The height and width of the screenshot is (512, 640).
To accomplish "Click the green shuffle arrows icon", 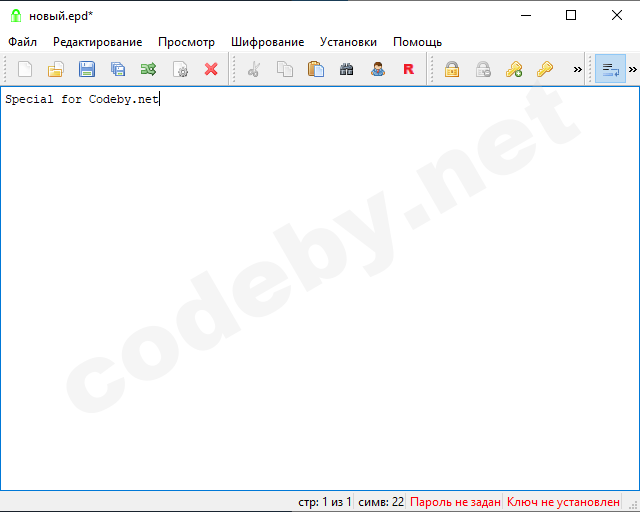I will (x=149, y=69).
